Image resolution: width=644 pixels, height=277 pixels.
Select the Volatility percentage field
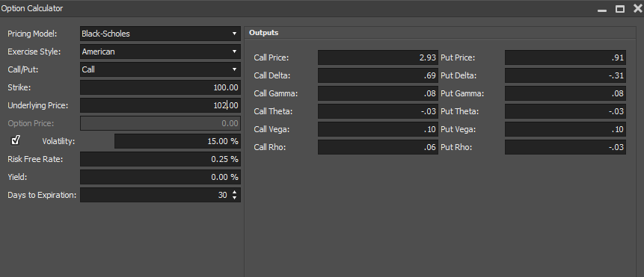pyautogui.click(x=177, y=141)
